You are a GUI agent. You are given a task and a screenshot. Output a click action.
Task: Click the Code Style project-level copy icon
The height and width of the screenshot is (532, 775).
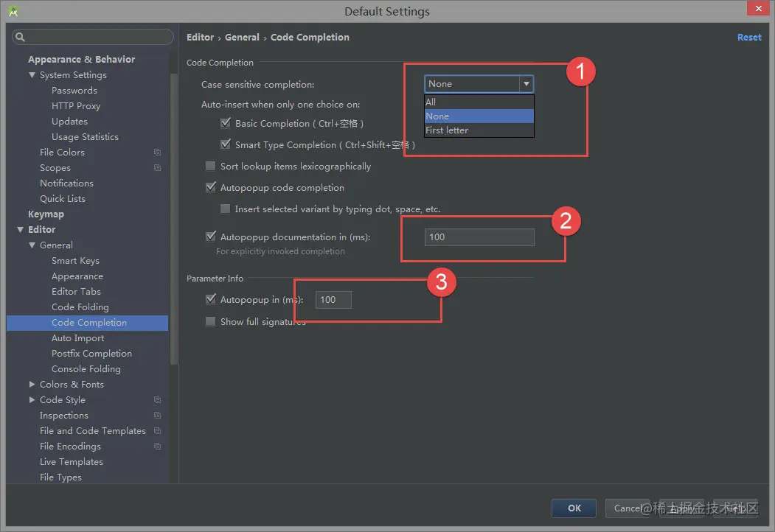[x=157, y=399]
